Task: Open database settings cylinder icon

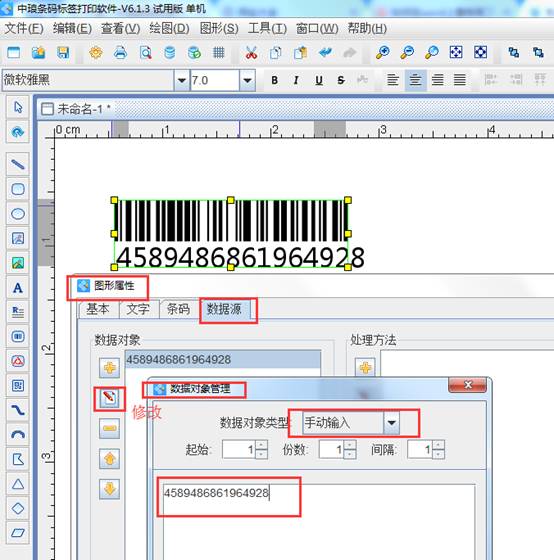Action: [170, 53]
